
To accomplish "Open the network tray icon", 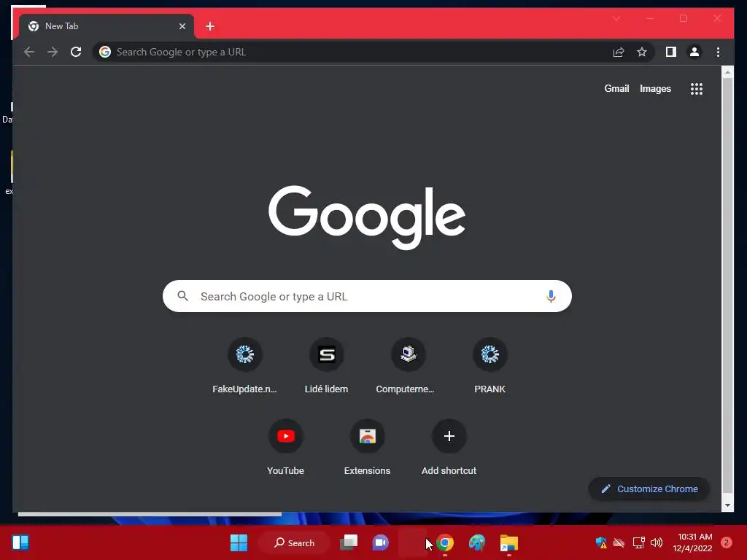I will (x=638, y=542).
